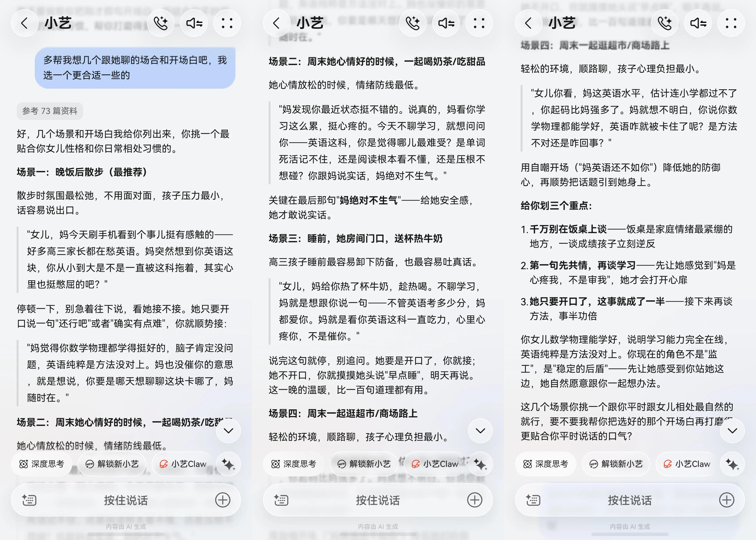Image resolution: width=756 pixels, height=540 pixels.
Task: Open 参考 73 篇资料 references chip
Action: (x=50, y=111)
